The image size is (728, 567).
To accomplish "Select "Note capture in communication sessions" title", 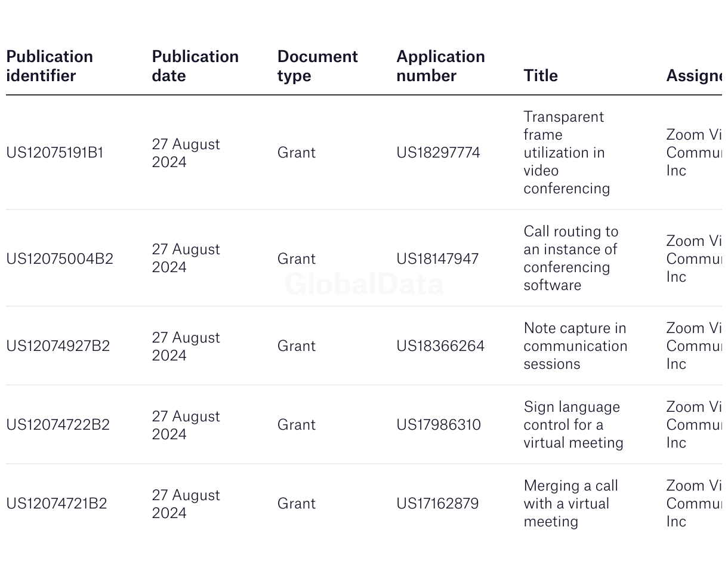I will pos(575,346).
